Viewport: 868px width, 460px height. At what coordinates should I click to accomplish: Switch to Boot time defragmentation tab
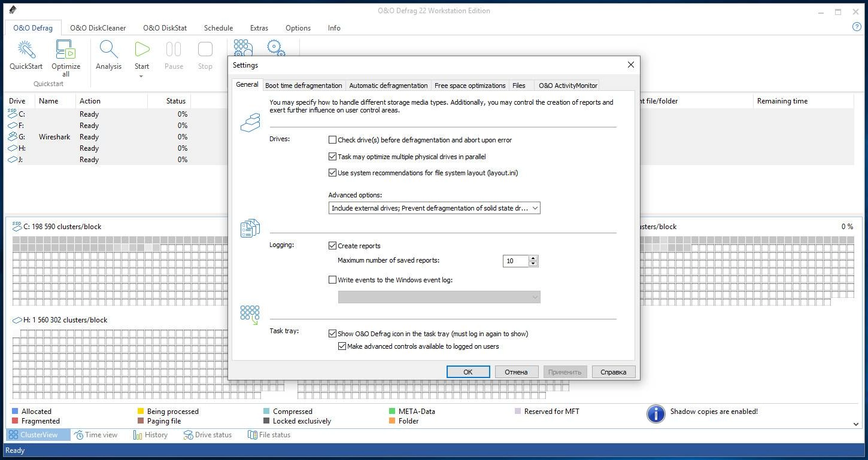click(x=304, y=86)
